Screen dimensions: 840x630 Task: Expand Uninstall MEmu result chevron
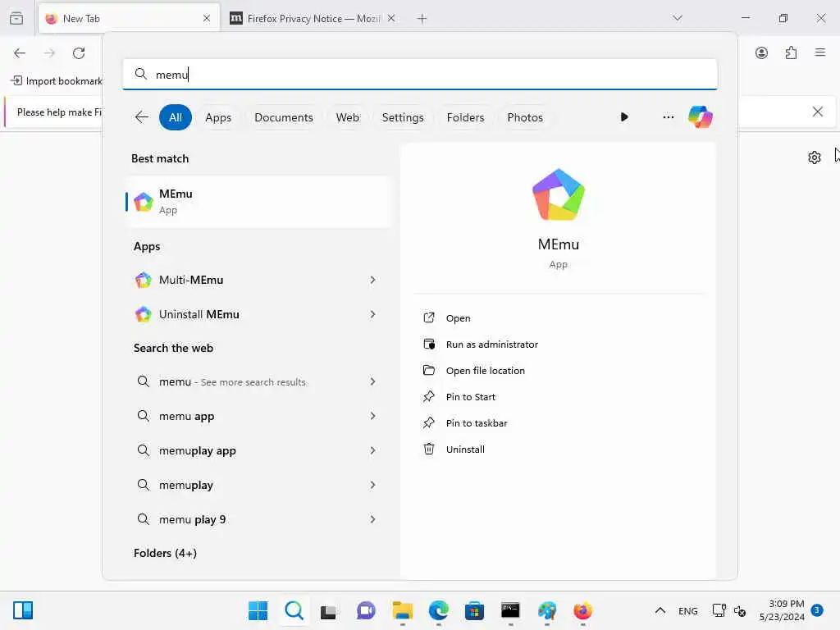tap(372, 314)
